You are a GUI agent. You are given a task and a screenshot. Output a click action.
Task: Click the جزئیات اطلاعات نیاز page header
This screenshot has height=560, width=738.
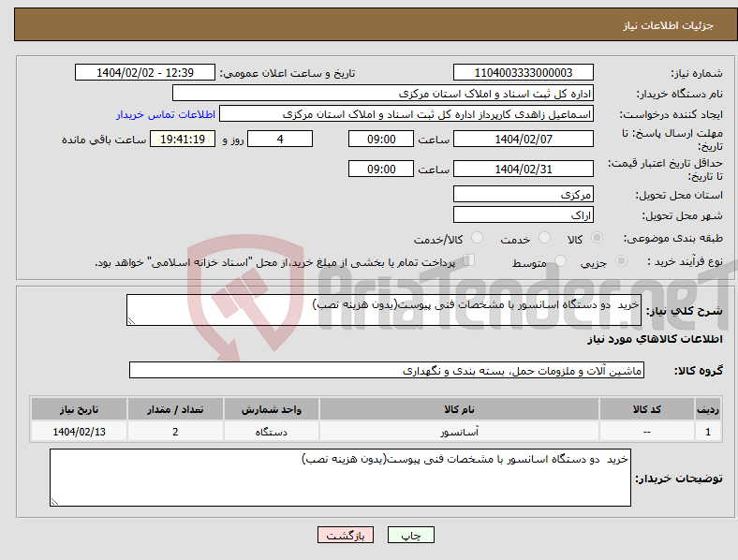[669, 25]
